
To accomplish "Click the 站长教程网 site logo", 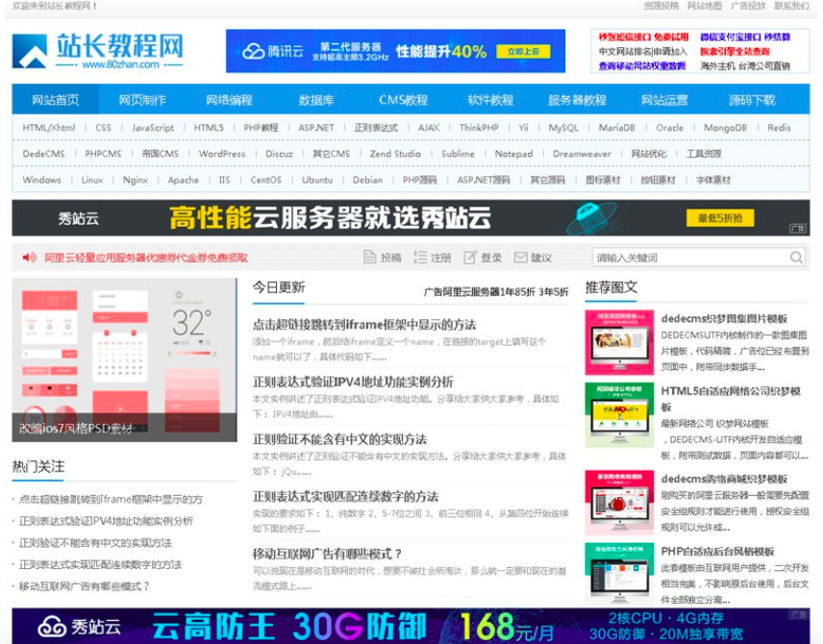I will click(98, 51).
